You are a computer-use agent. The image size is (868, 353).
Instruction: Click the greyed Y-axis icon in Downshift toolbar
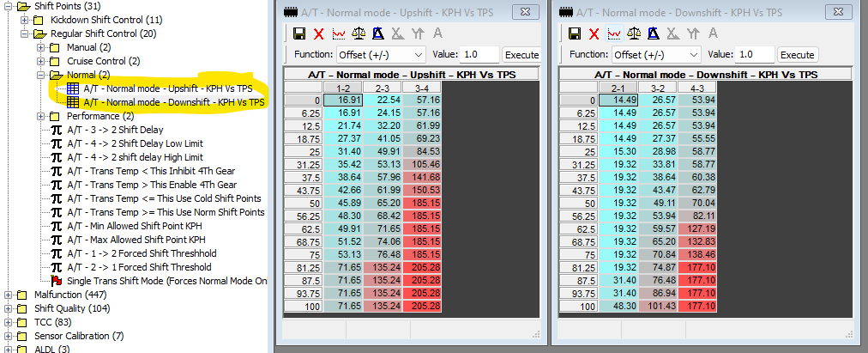693,34
